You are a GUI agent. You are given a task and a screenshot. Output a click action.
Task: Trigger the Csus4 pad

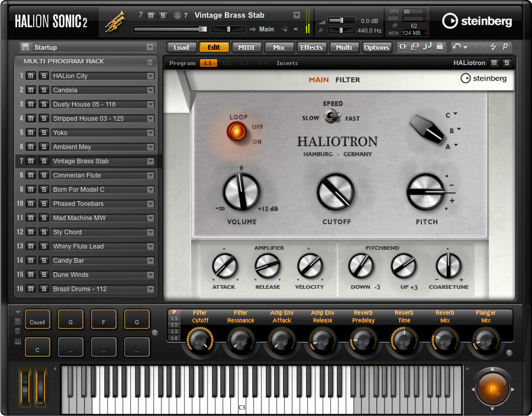(x=37, y=320)
